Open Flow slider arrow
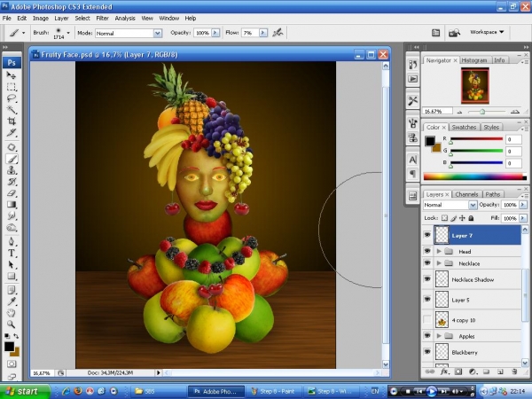532x399 pixels. [x=263, y=33]
